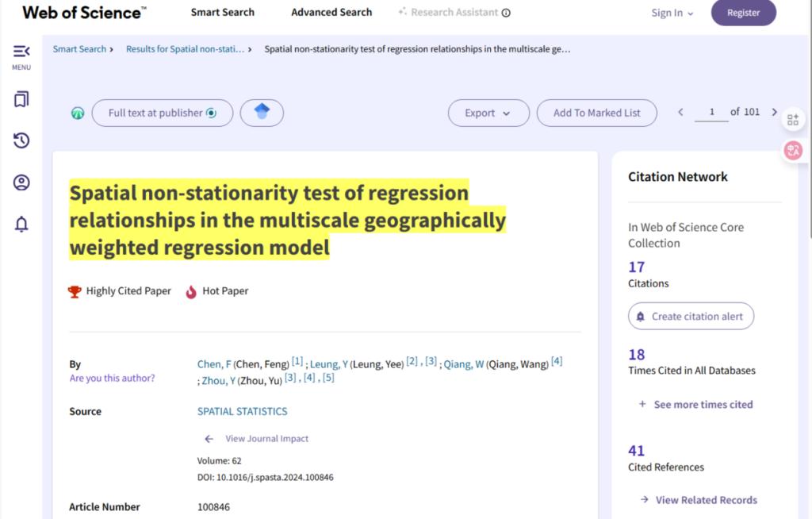Viewport: 812px width, 519px height.
Task: Click the blue graduation cap button
Action: pyautogui.click(x=262, y=113)
